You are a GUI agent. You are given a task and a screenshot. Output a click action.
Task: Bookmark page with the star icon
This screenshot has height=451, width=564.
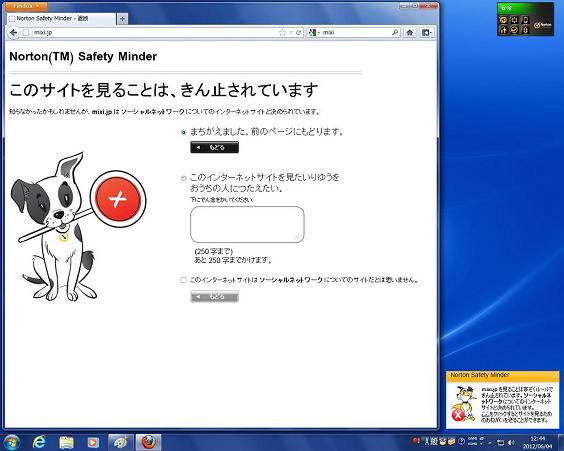(x=282, y=33)
